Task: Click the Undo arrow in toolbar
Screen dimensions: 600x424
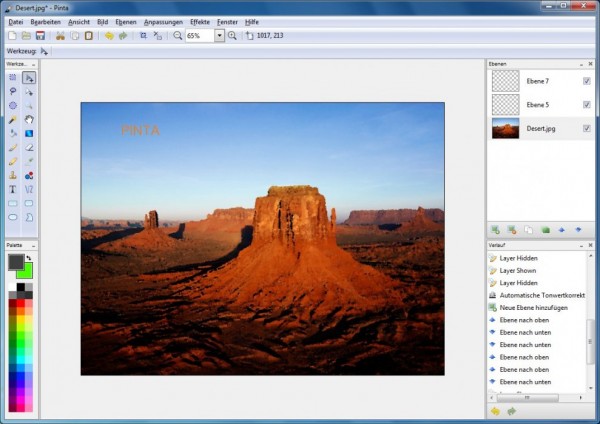Action: (108, 36)
